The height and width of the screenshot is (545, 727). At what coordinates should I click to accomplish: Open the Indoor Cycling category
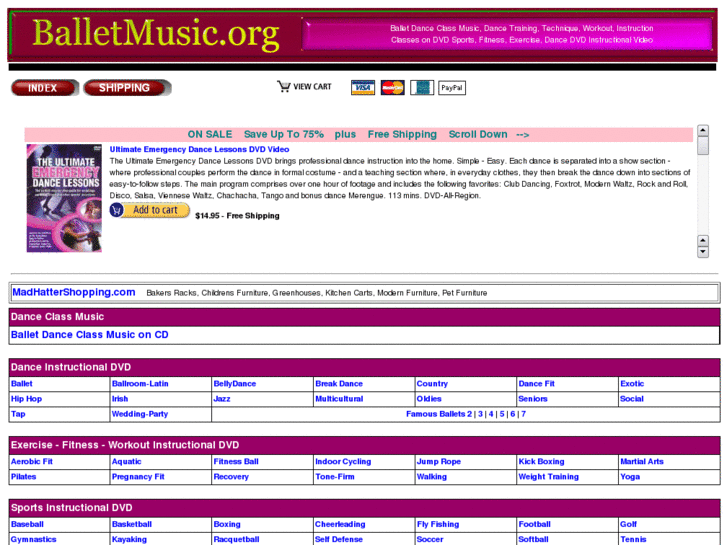point(343,462)
